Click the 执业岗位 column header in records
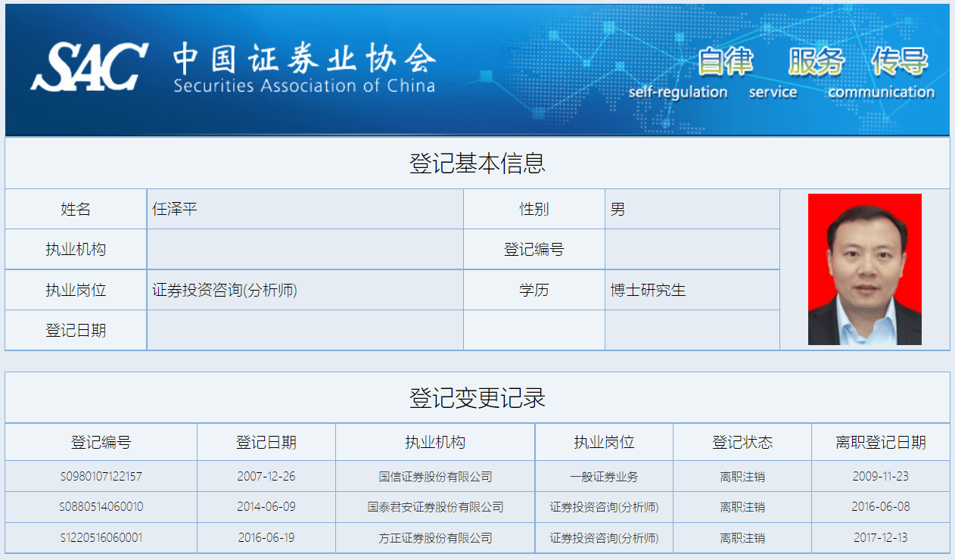The image size is (955, 560). point(604,442)
